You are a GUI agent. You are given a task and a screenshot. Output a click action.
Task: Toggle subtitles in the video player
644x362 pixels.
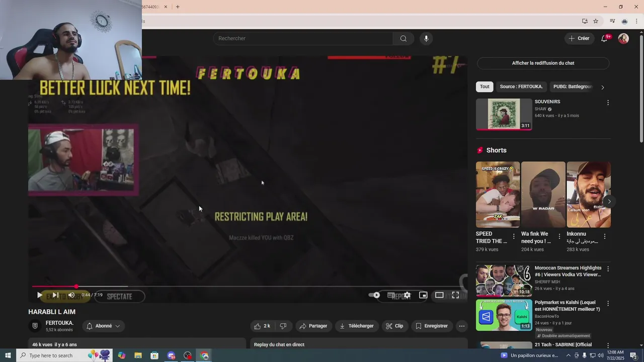(391, 295)
